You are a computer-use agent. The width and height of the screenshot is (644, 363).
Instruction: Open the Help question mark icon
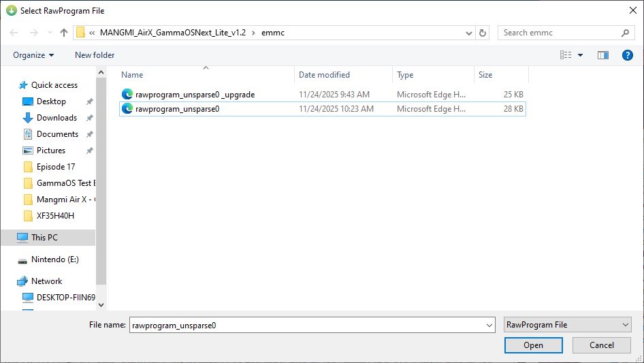point(628,55)
